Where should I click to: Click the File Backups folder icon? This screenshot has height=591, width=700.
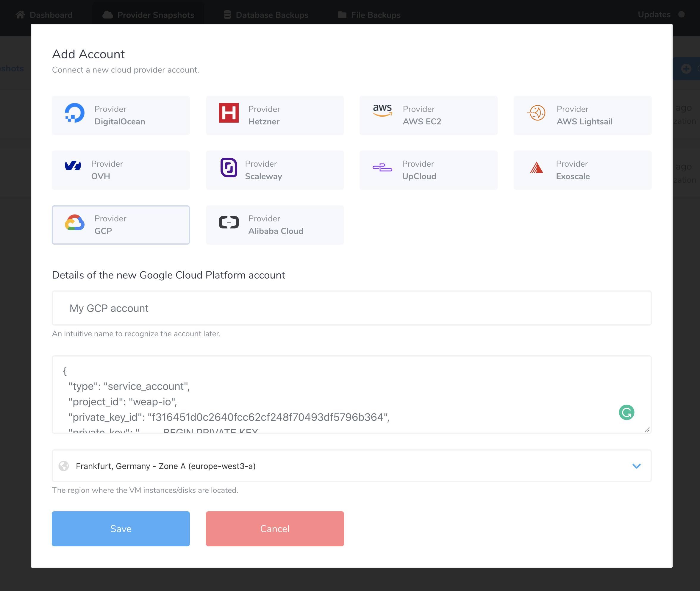[342, 15]
